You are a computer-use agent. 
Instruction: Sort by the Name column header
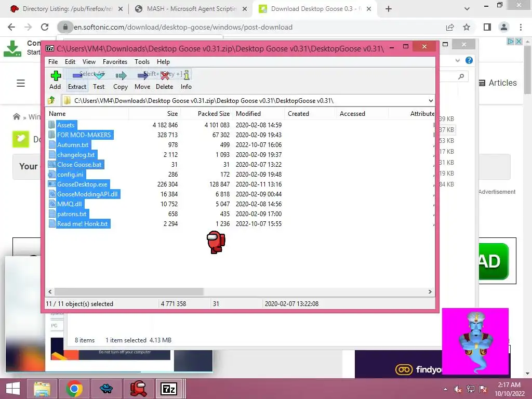(87, 114)
